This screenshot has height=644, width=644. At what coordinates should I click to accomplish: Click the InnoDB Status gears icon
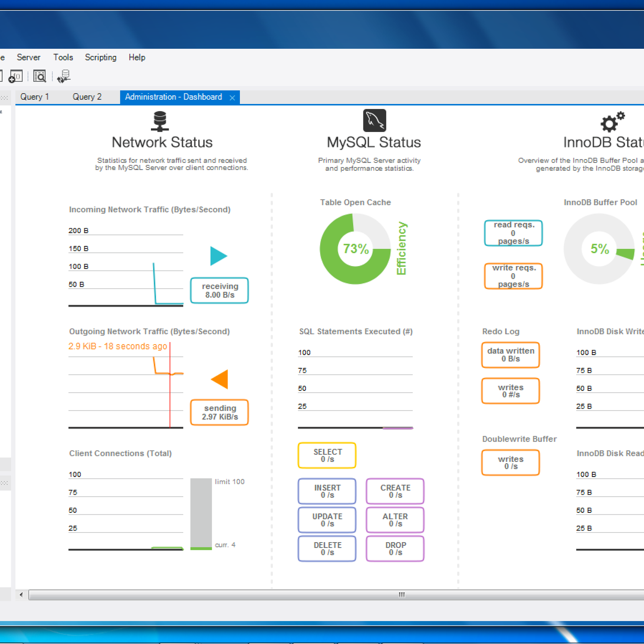point(612,122)
